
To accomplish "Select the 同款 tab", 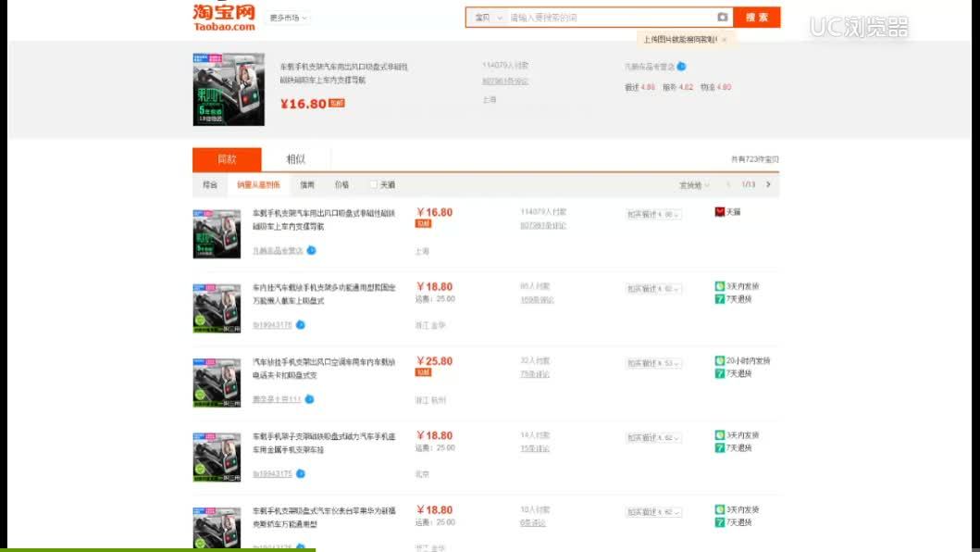I will click(x=227, y=159).
